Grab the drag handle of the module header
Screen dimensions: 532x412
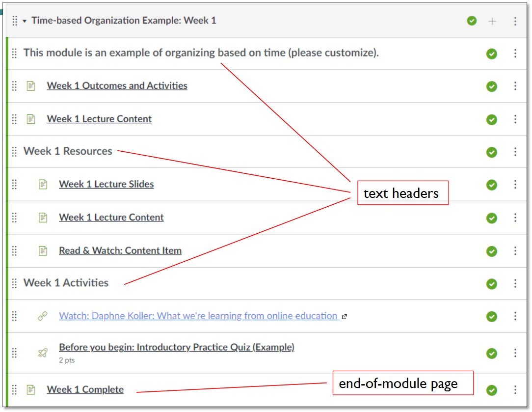[x=15, y=21]
